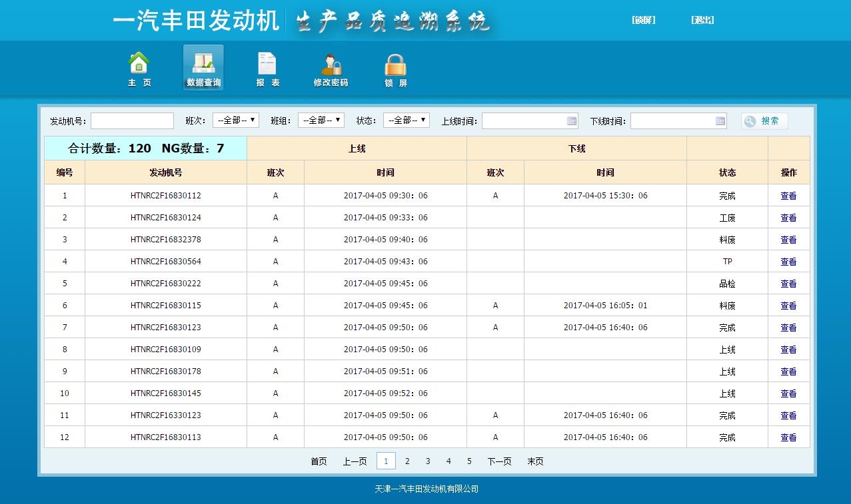
Task: Open the 报表 report icon
Action: 267,67
